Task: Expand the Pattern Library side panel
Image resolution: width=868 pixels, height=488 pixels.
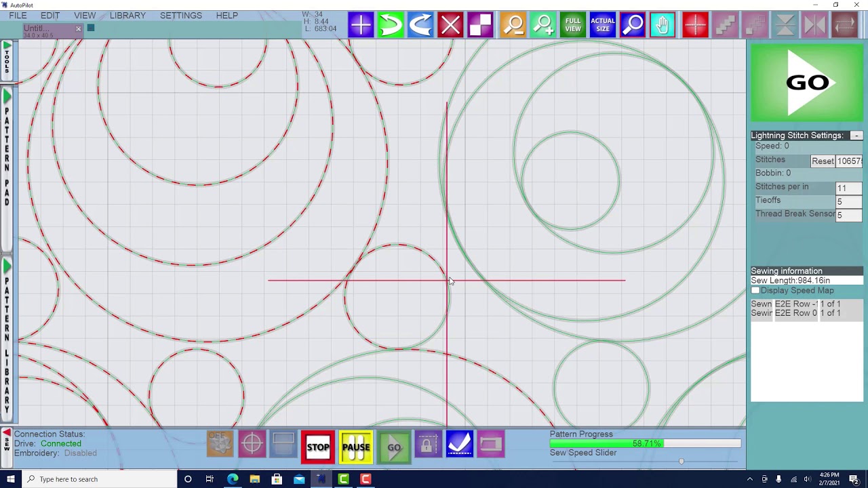Action: [7, 339]
